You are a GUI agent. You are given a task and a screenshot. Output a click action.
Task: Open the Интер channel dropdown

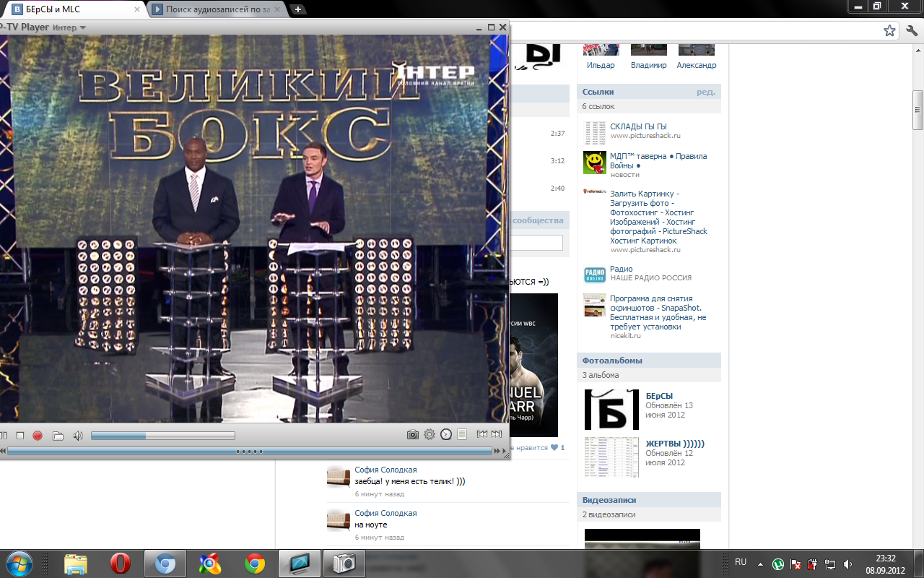(69, 27)
